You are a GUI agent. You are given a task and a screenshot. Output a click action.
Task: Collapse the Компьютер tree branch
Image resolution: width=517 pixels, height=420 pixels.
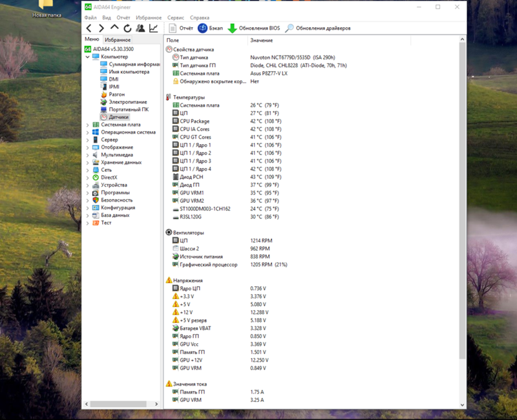click(87, 57)
